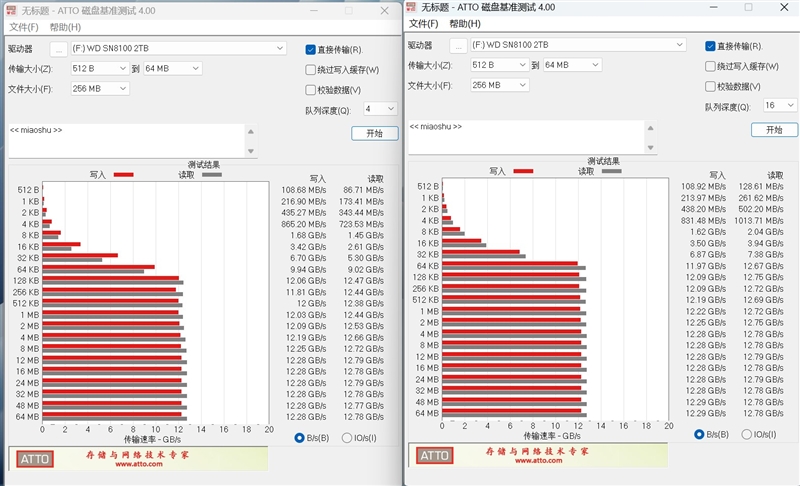800x486 pixels.
Task: Expand drive dropdown WD SN8100 2TB in left window
Action: [178, 48]
